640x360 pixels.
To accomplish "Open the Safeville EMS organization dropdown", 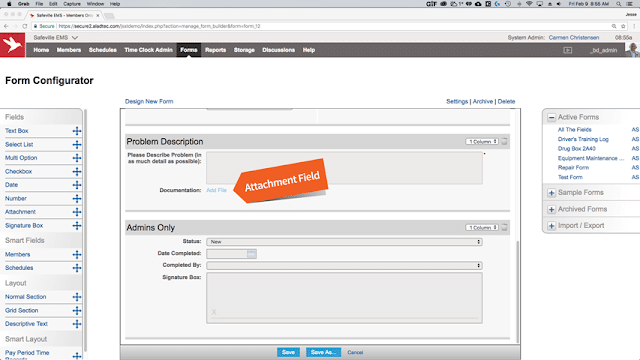I will click(56, 38).
